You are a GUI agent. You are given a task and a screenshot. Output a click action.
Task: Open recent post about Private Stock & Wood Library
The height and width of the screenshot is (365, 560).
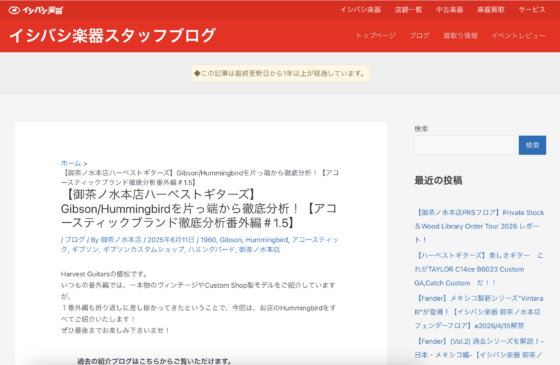(x=479, y=226)
